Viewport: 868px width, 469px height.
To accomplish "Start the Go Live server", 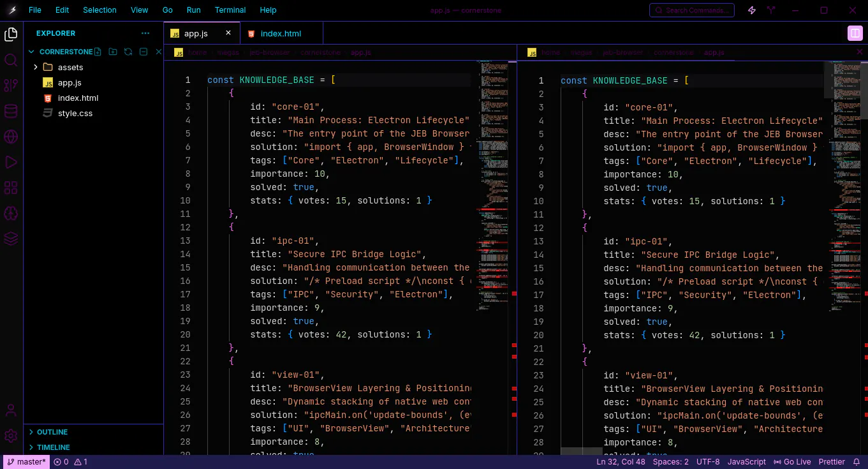I will pyautogui.click(x=791, y=462).
